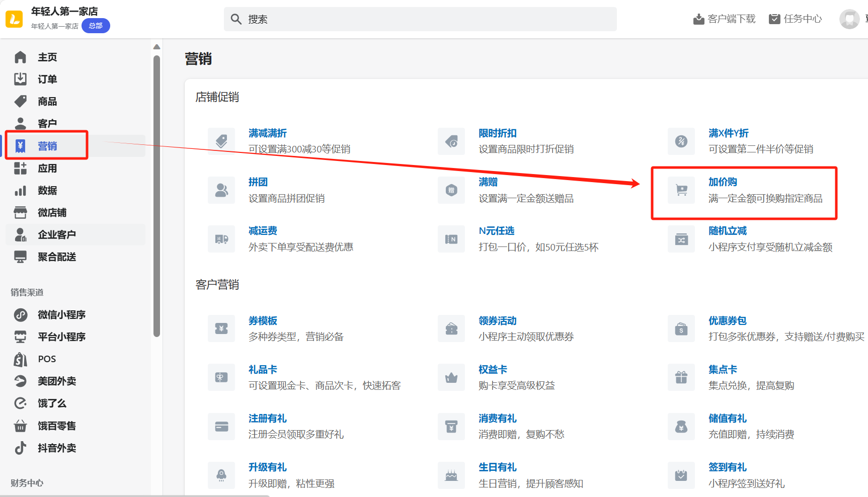
Task: Open the 加价购 link
Action: pyautogui.click(x=723, y=182)
